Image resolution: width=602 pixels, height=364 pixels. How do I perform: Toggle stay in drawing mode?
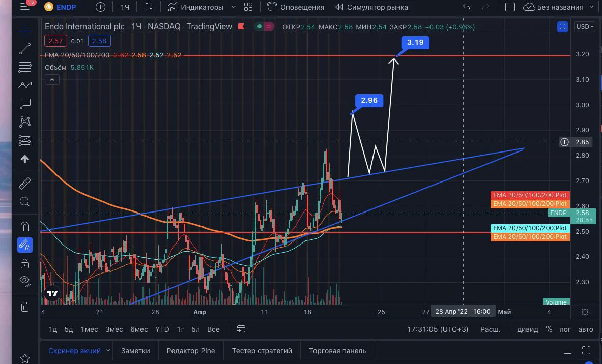point(25,245)
